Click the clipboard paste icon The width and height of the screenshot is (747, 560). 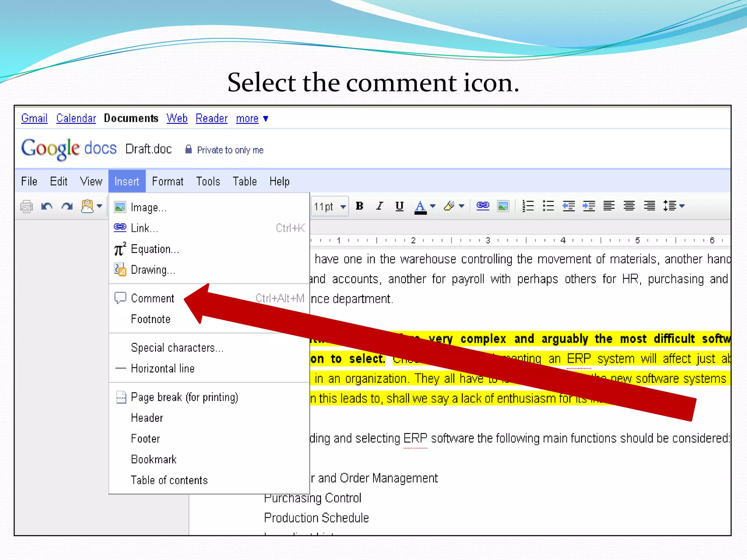(87, 206)
